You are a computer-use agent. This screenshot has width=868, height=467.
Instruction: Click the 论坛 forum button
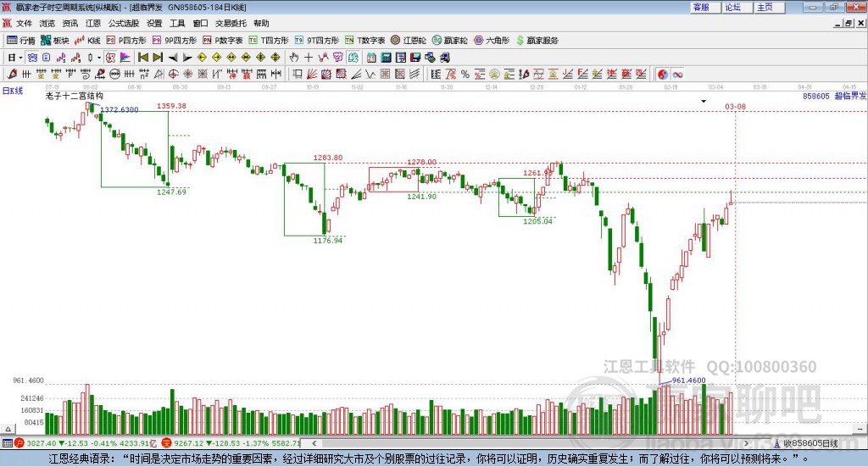pyautogui.click(x=737, y=7)
